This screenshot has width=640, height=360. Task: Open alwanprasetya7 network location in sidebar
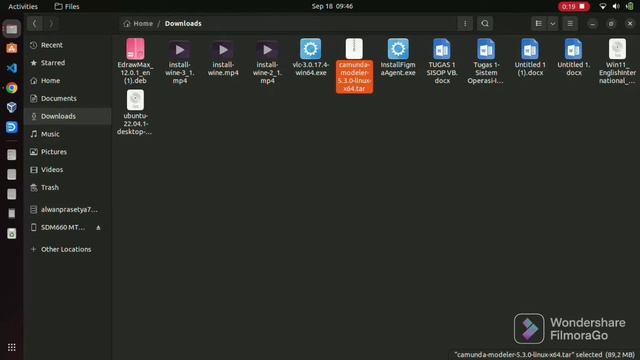coord(67,209)
